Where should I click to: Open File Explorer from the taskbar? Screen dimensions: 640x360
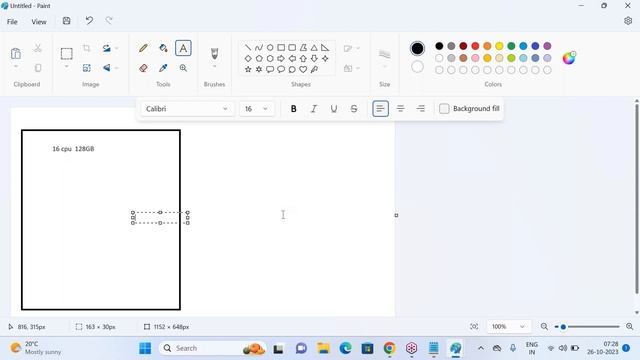pyautogui.click(x=324, y=348)
